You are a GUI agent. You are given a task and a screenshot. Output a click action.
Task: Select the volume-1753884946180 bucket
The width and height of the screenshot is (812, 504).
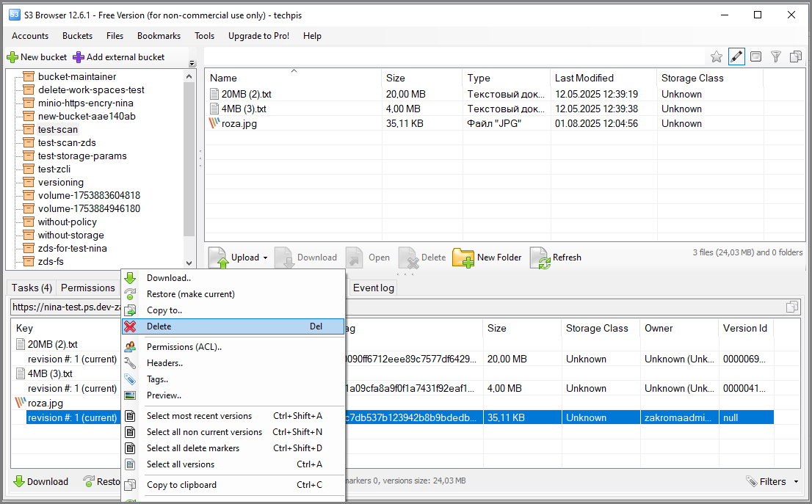[89, 208]
